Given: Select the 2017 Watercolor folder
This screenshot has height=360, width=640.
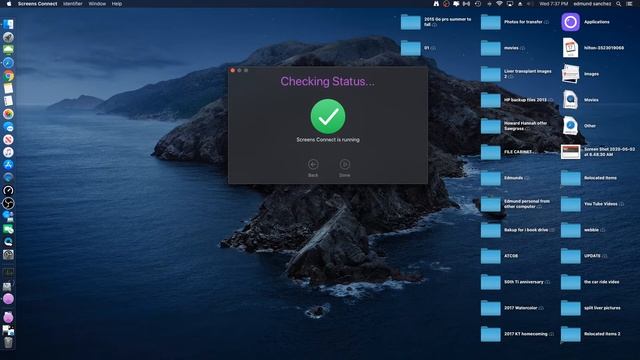Looking at the screenshot, I should 491,308.
